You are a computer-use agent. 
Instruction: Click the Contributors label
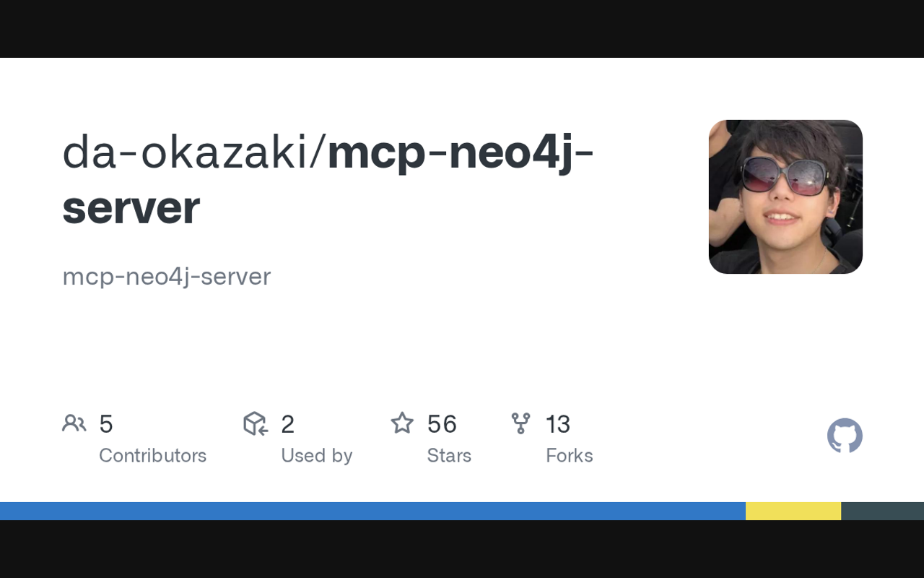point(152,455)
